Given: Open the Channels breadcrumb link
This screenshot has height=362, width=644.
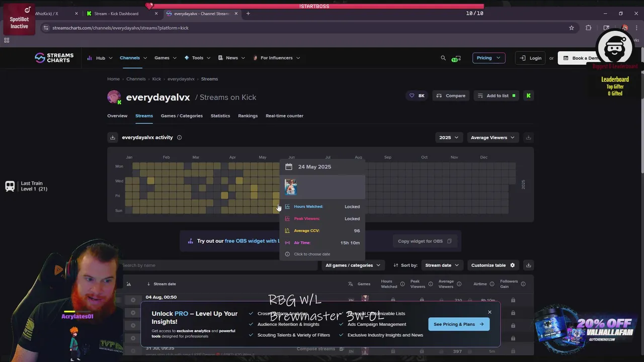Looking at the screenshot, I should coord(136,79).
